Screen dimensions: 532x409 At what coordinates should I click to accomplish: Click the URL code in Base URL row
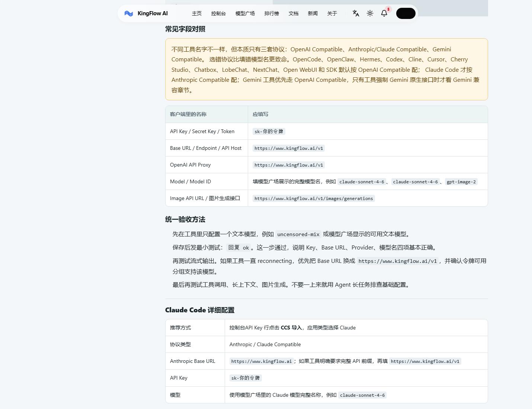point(289,148)
